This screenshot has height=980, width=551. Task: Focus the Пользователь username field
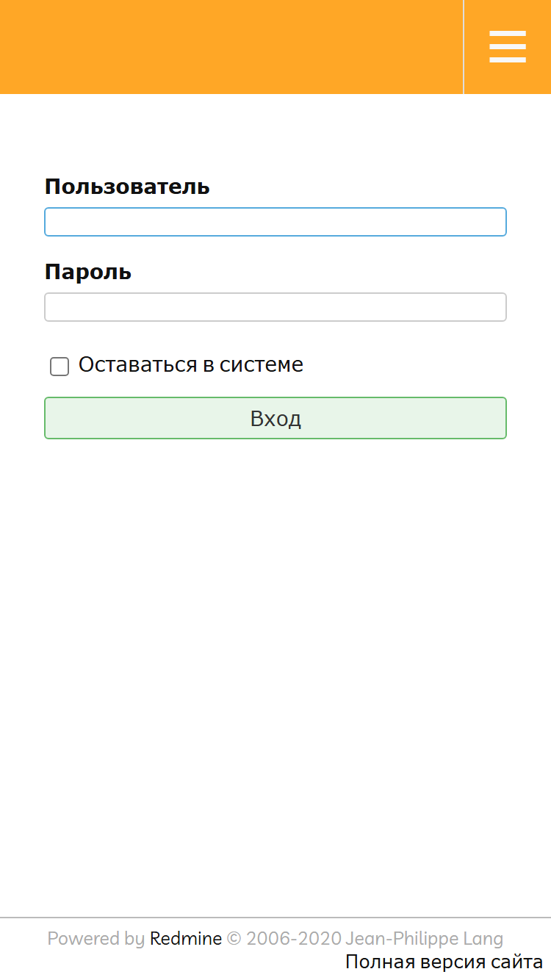click(275, 222)
